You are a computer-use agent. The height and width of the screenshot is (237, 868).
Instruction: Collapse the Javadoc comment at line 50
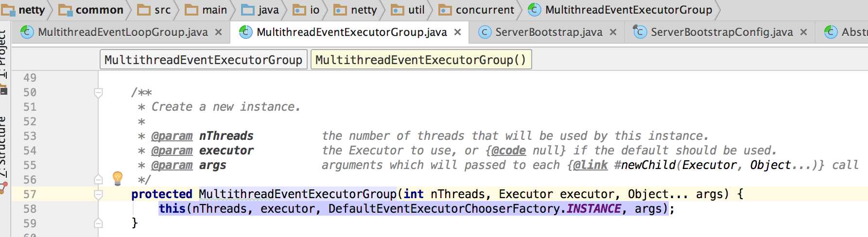[x=98, y=92]
